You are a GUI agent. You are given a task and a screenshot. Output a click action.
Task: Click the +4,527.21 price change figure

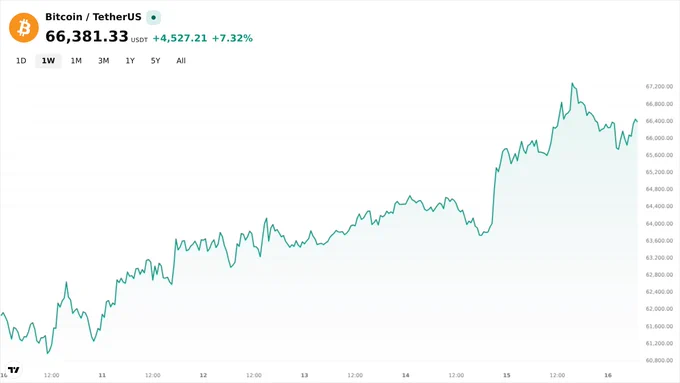coord(180,38)
